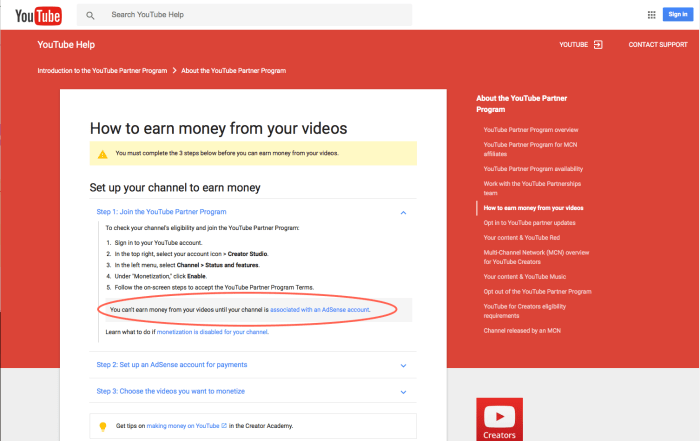Click step 5 about accepting Partner Program Terms
The width and height of the screenshot is (700, 441).
tap(214, 287)
